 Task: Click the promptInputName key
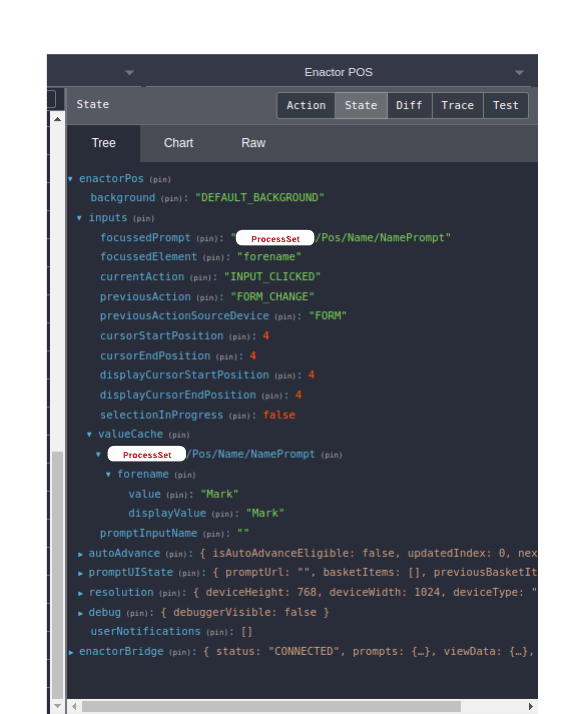point(148,533)
